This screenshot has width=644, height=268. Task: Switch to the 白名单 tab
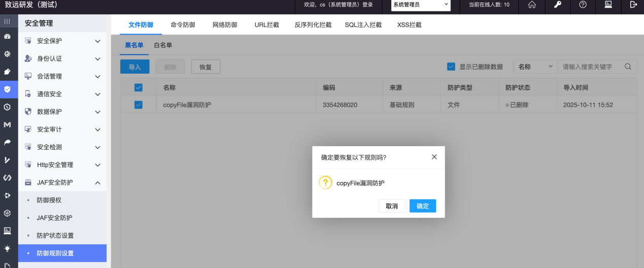[x=163, y=45]
